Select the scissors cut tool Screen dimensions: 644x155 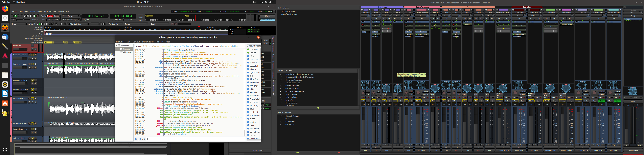click(44, 24)
